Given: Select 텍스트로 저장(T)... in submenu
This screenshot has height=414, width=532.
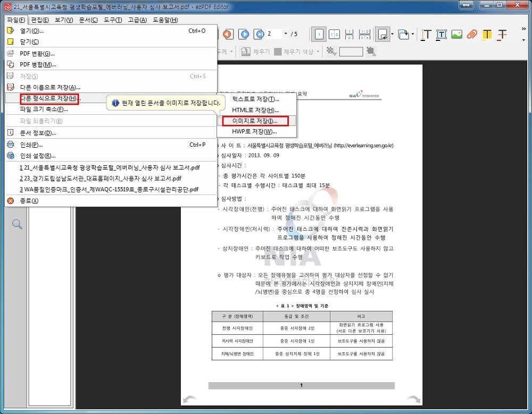Looking at the screenshot, I should (x=257, y=99).
